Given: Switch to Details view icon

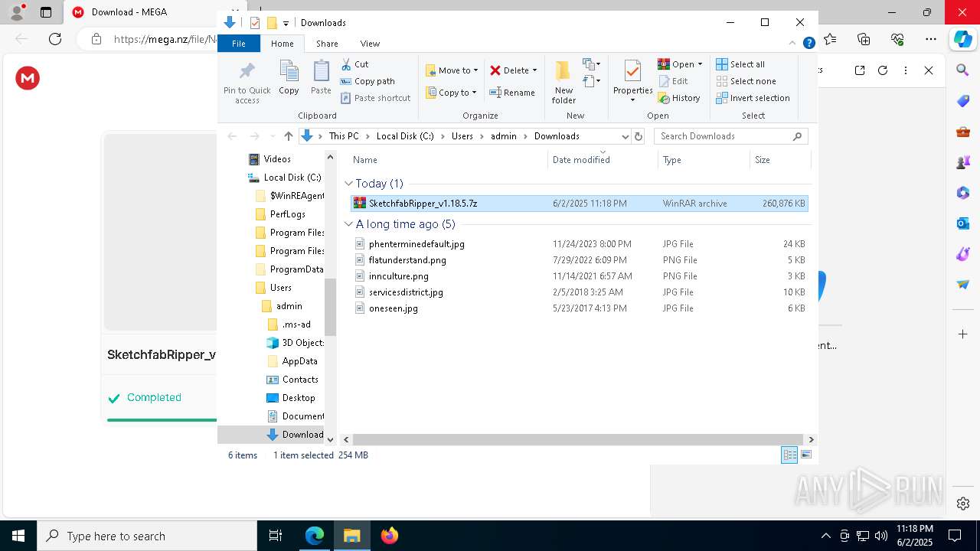Looking at the screenshot, I should (789, 455).
